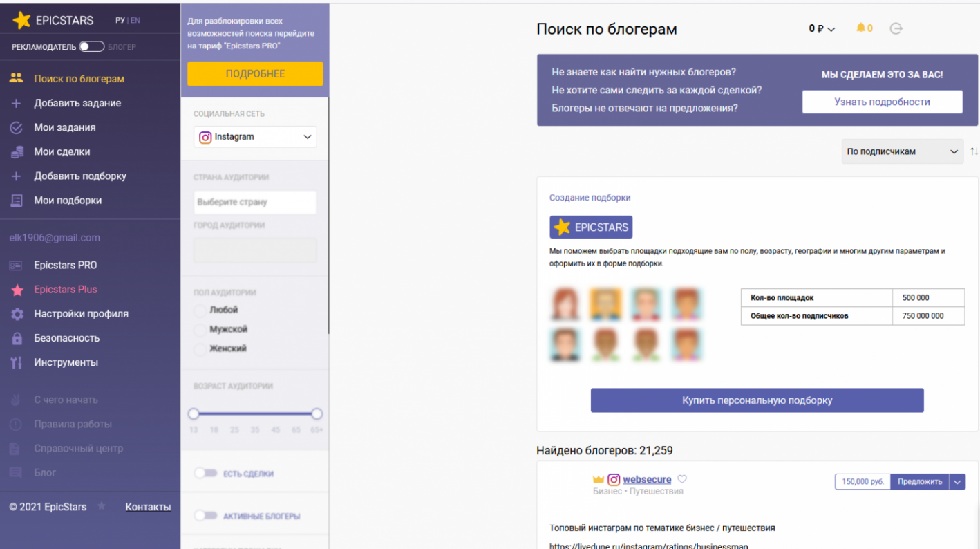
Task: Click the Security padlock icon
Action: [17, 338]
